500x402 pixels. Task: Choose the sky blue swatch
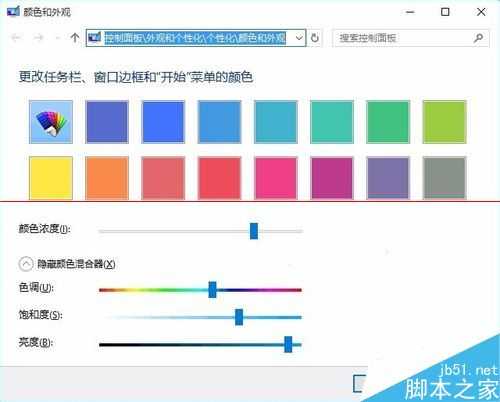tap(219, 122)
